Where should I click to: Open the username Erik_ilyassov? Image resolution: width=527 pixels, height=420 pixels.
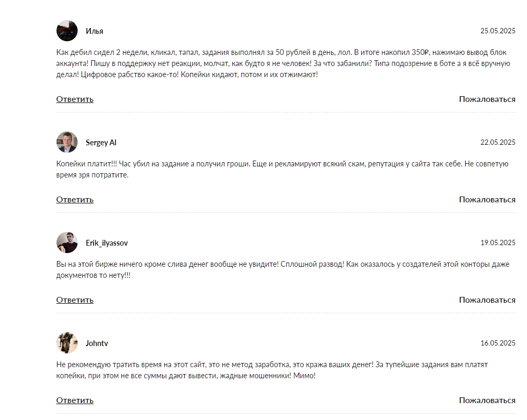[x=107, y=243]
